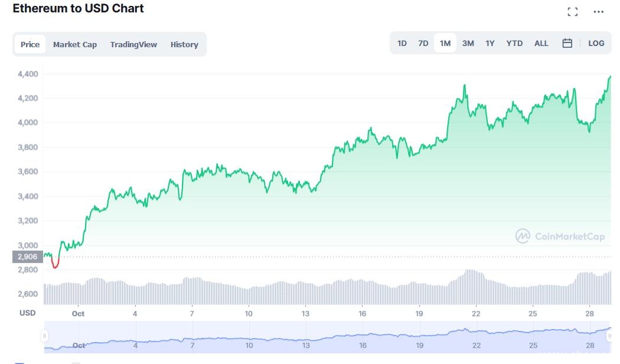Grab the left range selector handle

point(44,336)
